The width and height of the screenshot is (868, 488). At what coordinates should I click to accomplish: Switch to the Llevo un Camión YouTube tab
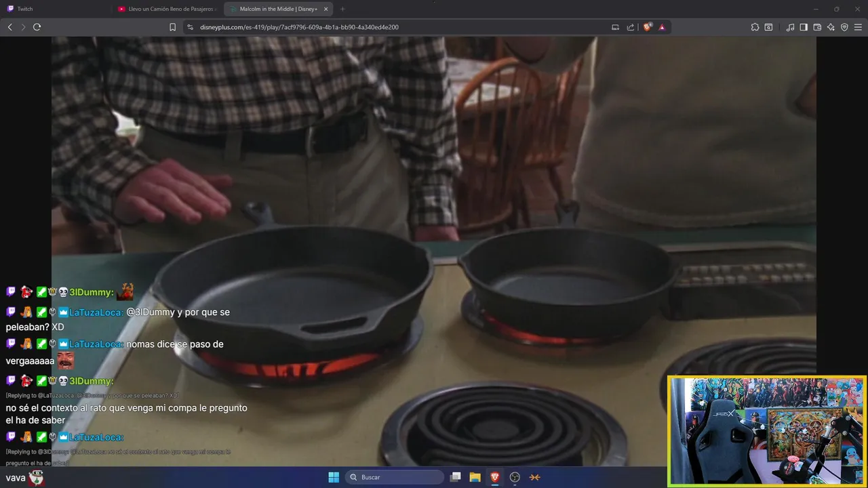point(167,9)
